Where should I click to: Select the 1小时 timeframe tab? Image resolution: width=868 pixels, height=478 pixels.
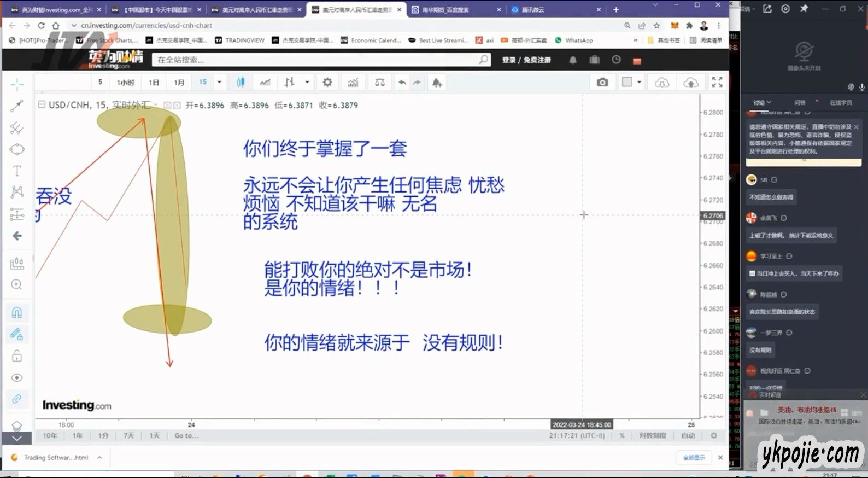click(125, 83)
